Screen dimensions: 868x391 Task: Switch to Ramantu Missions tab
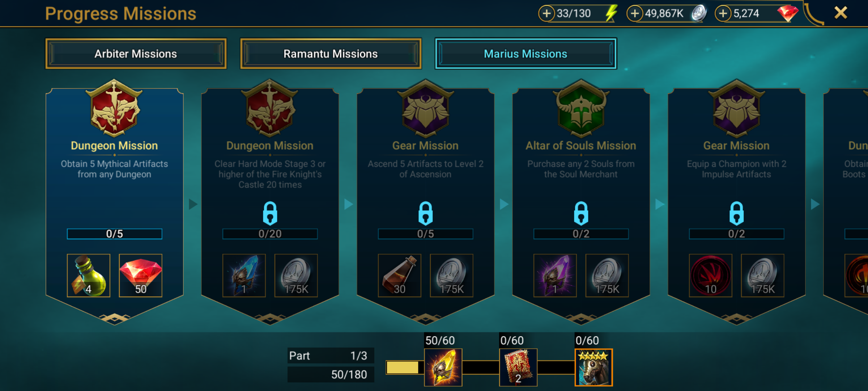tap(331, 54)
